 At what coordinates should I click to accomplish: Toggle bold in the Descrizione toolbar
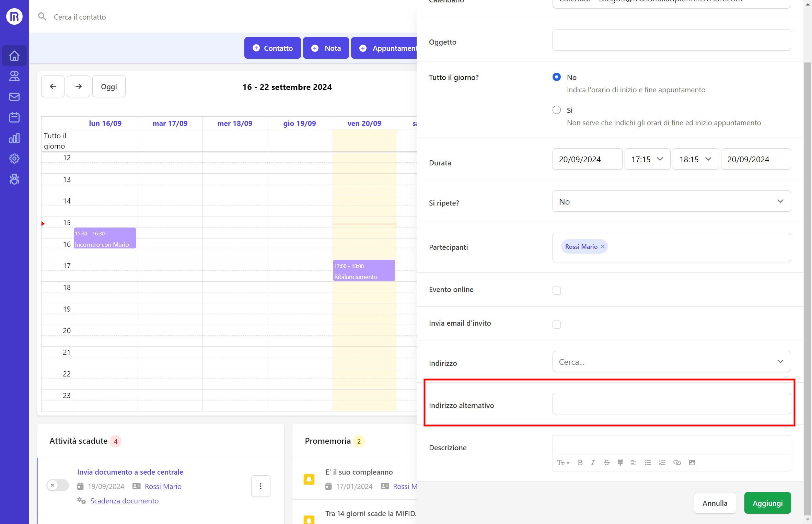[580, 463]
